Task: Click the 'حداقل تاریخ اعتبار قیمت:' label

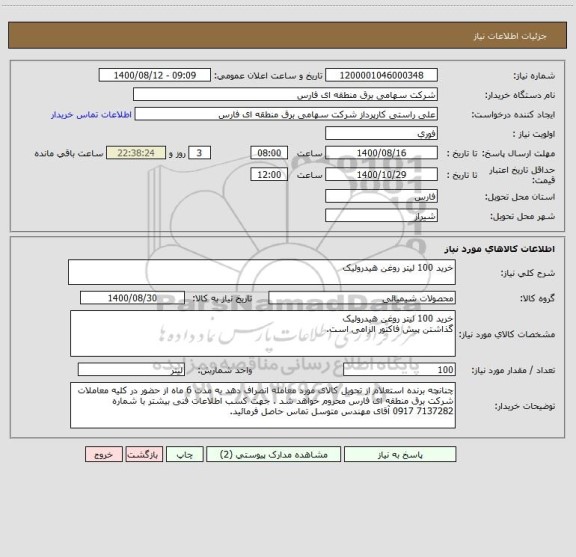Action: click(x=522, y=175)
